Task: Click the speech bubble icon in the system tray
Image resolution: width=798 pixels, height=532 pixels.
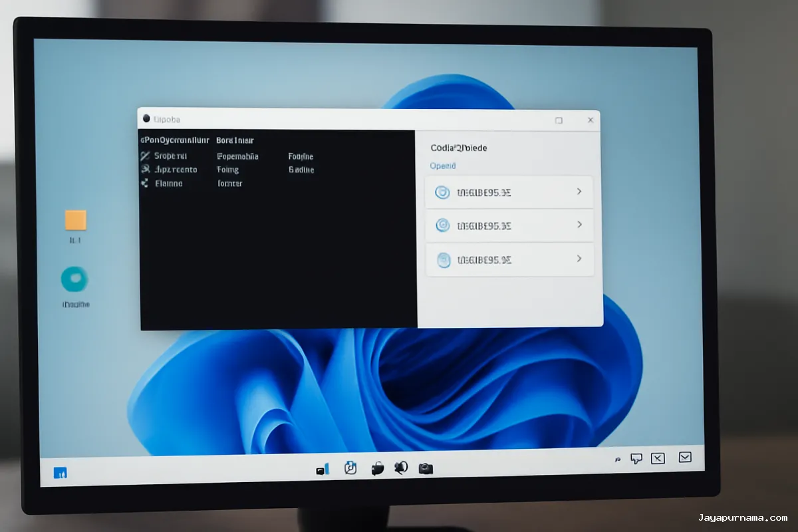Action: 636,458
